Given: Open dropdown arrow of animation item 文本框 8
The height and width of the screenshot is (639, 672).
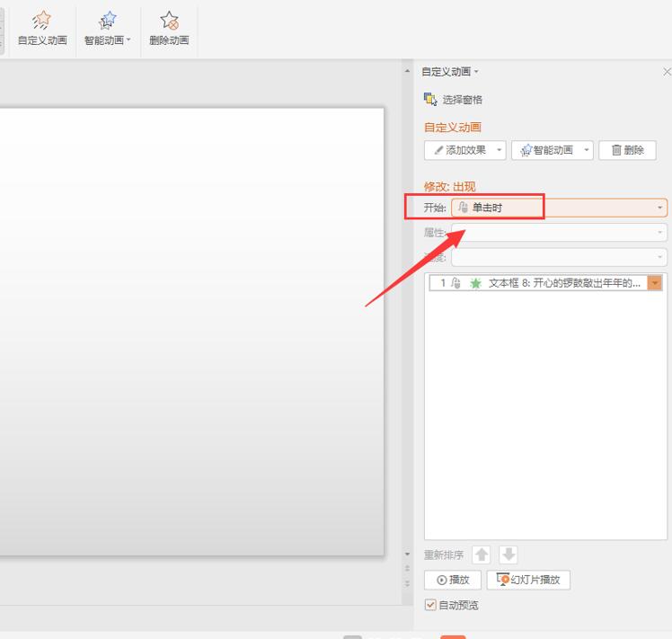Looking at the screenshot, I should [x=655, y=283].
